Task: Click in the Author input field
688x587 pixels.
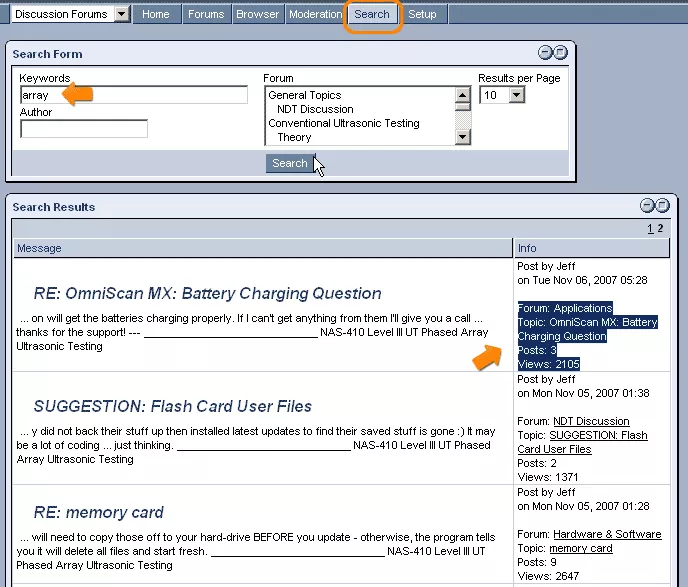Action: [84, 129]
